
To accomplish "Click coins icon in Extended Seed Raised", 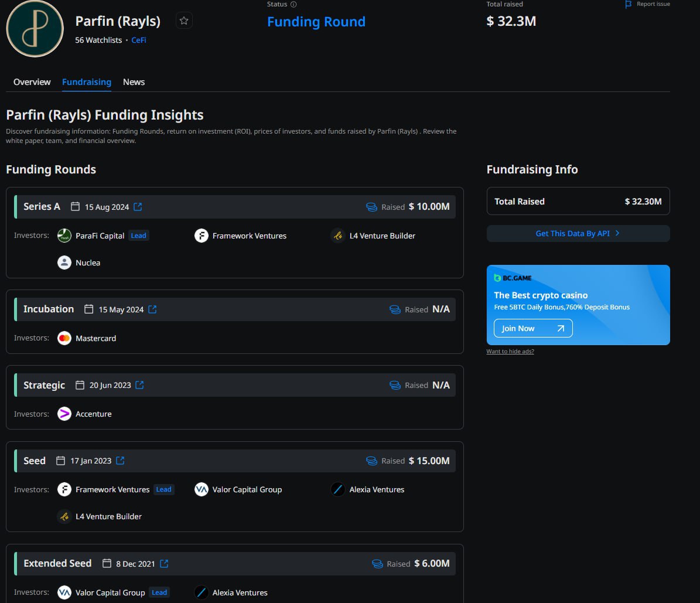I will point(377,564).
